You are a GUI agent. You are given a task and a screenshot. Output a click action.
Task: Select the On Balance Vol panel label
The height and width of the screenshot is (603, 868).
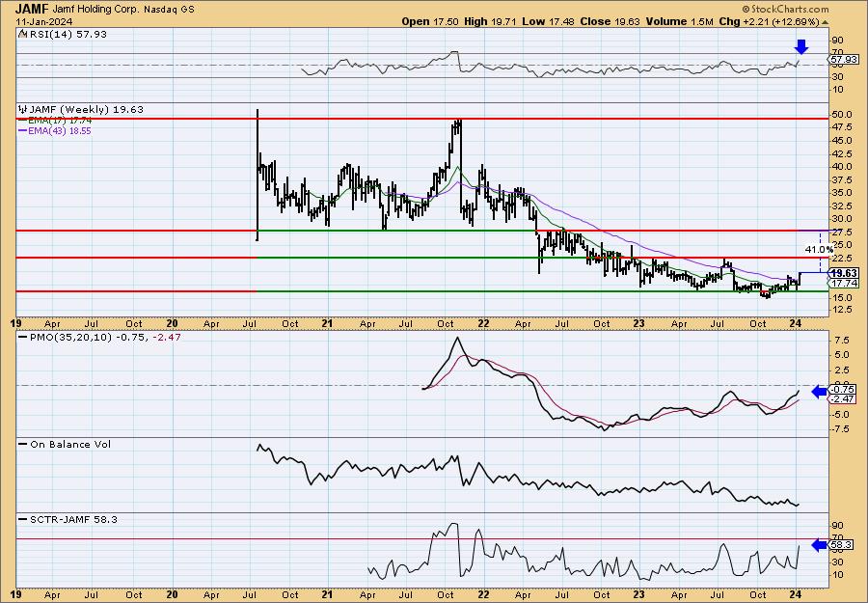[x=69, y=444]
